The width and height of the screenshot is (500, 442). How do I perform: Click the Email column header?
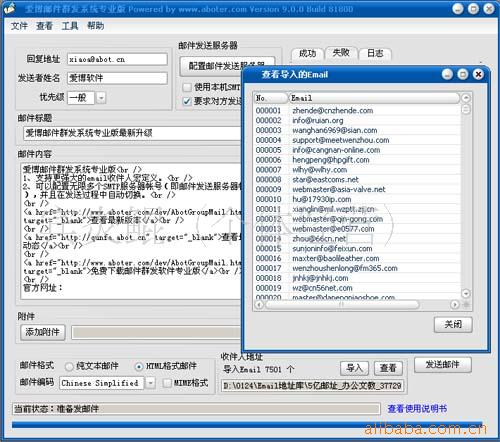click(374, 98)
